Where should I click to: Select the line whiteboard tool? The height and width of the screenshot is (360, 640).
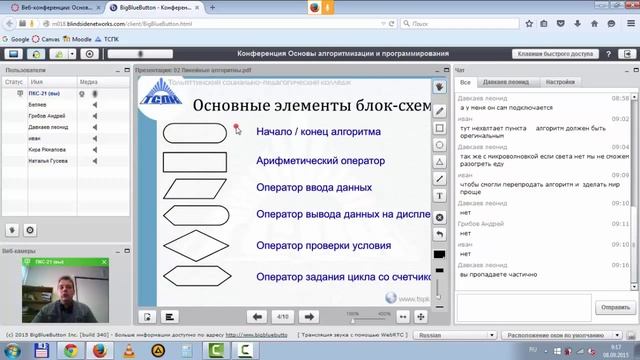(x=440, y=179)
